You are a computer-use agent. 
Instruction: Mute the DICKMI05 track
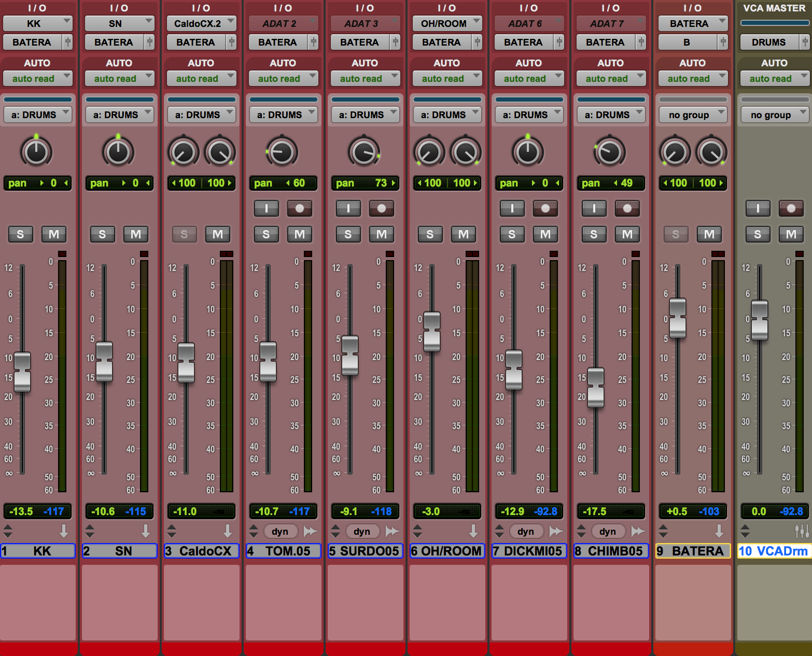coord(545,234)
